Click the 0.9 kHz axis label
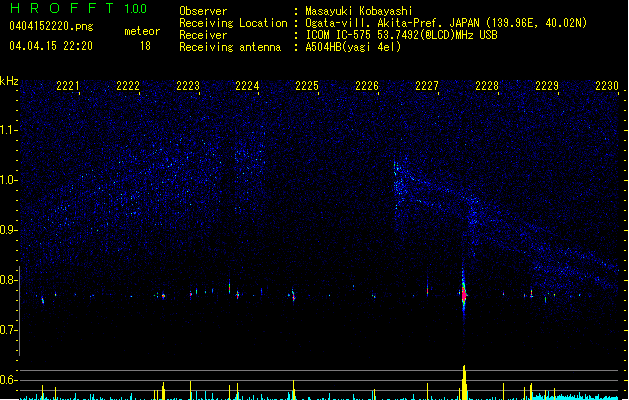 coord(9,230)
